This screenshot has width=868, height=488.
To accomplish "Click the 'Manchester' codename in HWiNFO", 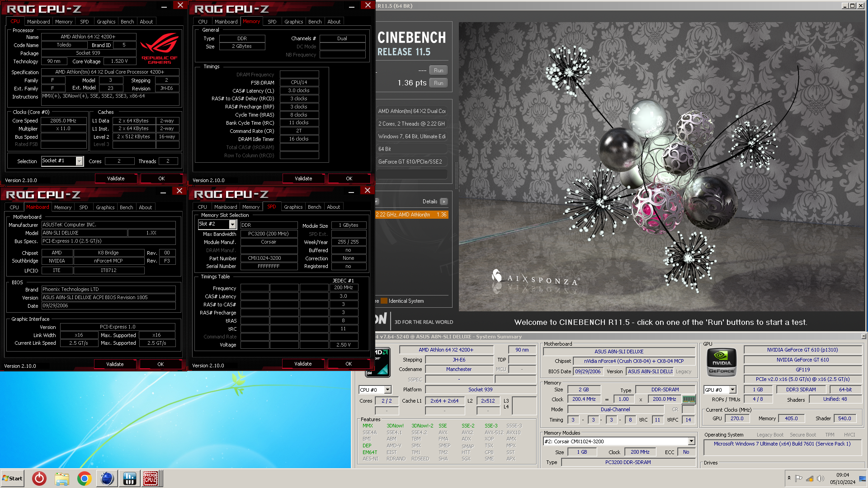I will click(x=459, y=369).
